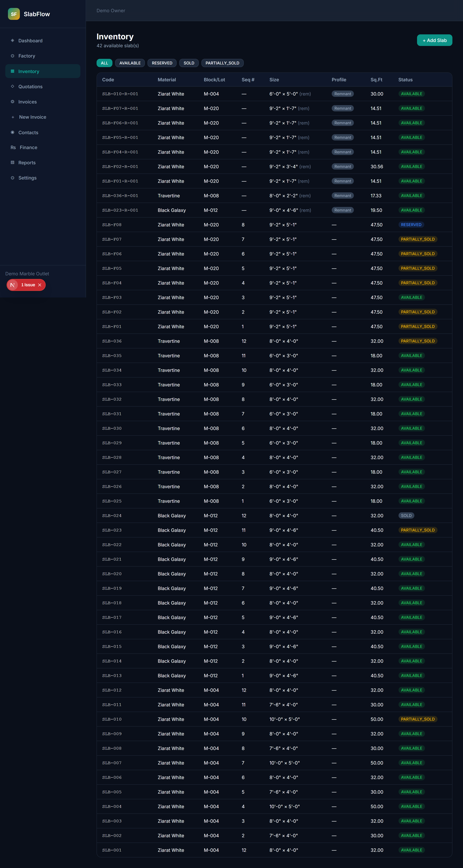The image size is (463, 868).
Task: Click the Code column header
Action: [108, 80]
